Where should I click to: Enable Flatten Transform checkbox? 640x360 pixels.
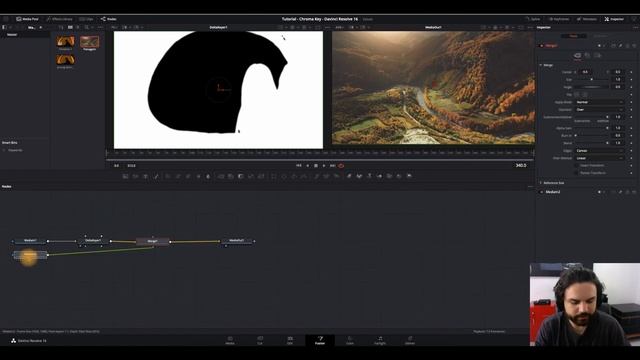pos(576,173)
